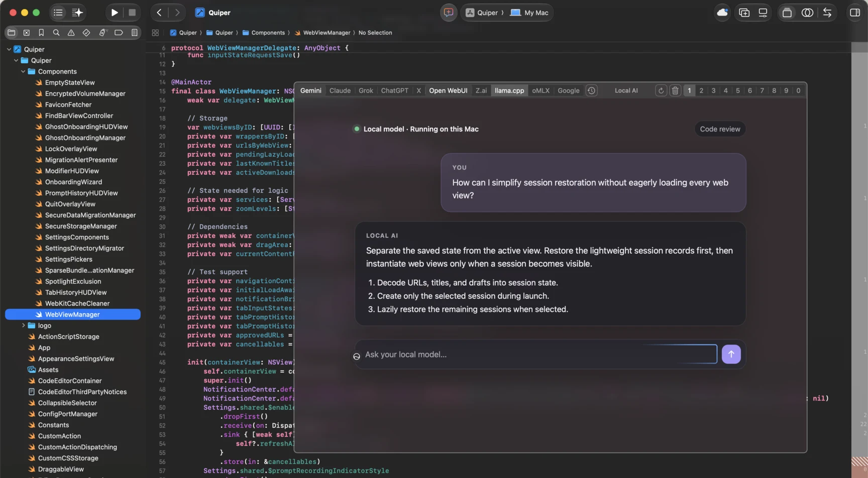This screenshot has height=478, width=868.
Task: Select the oMLX service tab
Action: (x=541, y=91)
